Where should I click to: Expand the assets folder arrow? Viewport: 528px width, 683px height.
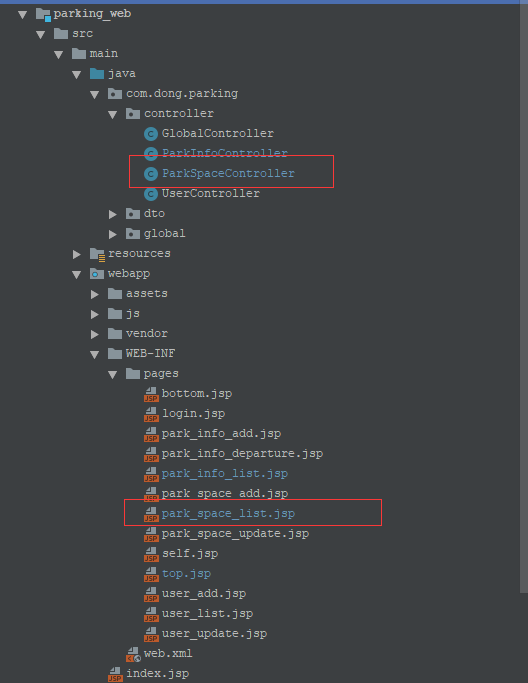pyautogui.click(x=95, y=294)
